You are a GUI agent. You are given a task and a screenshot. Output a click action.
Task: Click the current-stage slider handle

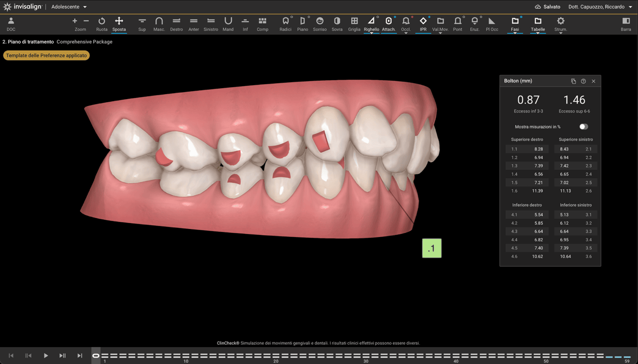coord(96,356)
